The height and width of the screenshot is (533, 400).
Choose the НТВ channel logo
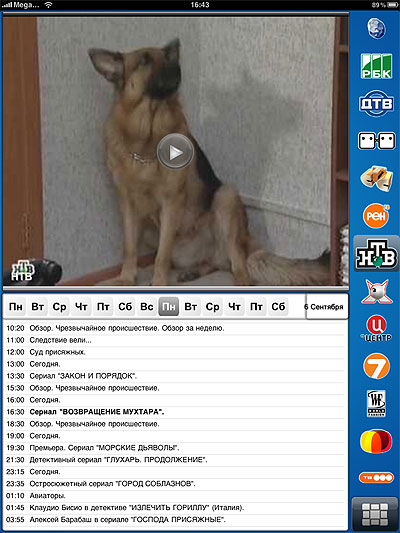[x=376, y=253]
